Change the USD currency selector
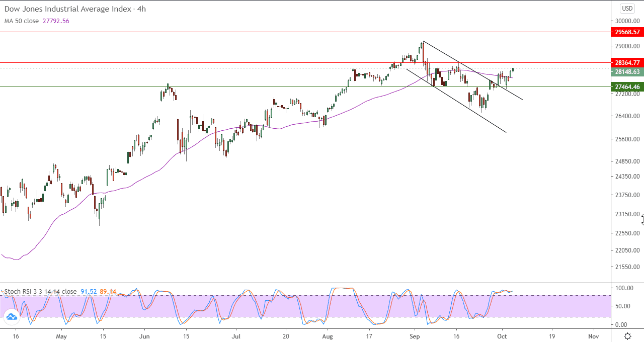Image resolution: width=644 pixels, height=342 pixels. point(627,8)
